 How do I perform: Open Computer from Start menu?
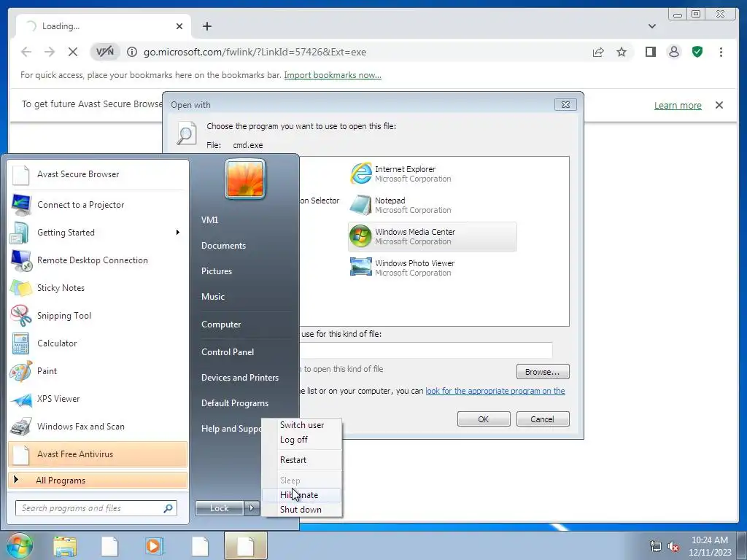pyautogui.click(x=221, y=324)
